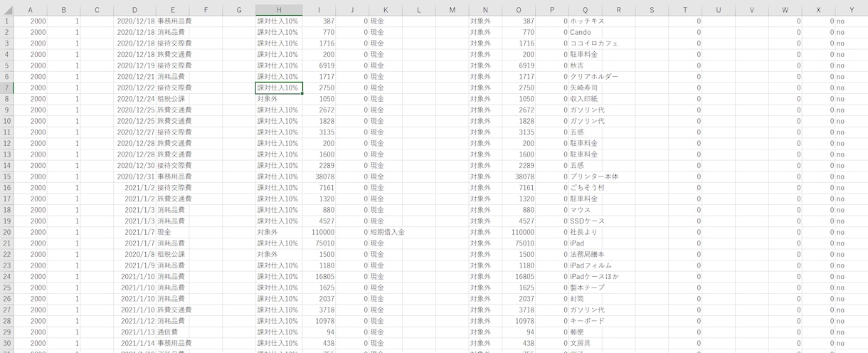This screenshot has height=353, width=868.
Task: Select row header 1
Action: [x=6, y=21]
